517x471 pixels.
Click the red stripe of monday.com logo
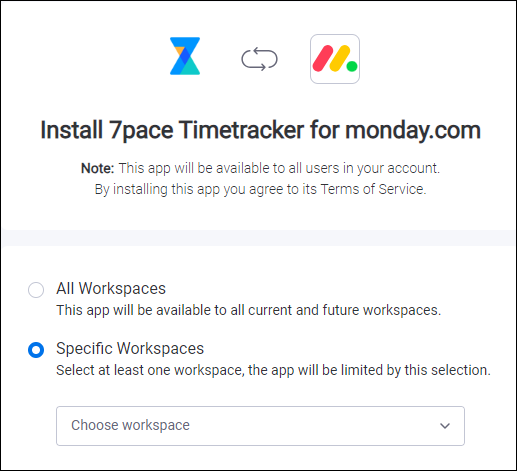(x=323, y=58)
